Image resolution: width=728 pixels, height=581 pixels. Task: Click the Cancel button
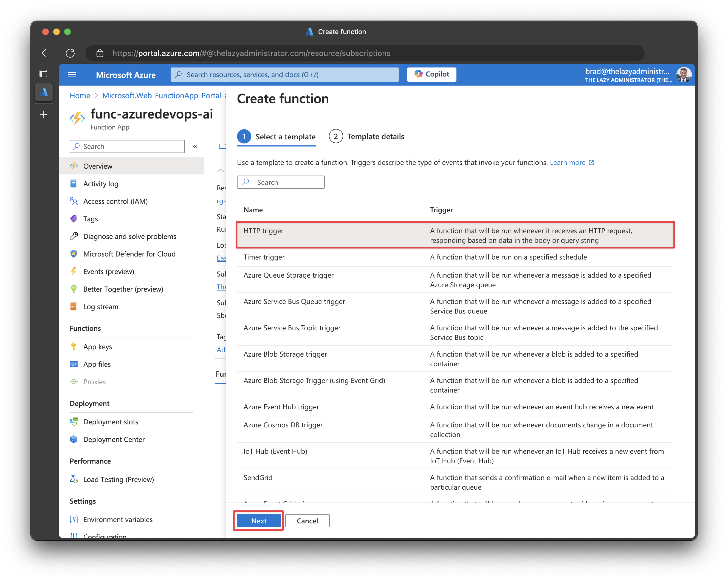(x=307, y=521)
